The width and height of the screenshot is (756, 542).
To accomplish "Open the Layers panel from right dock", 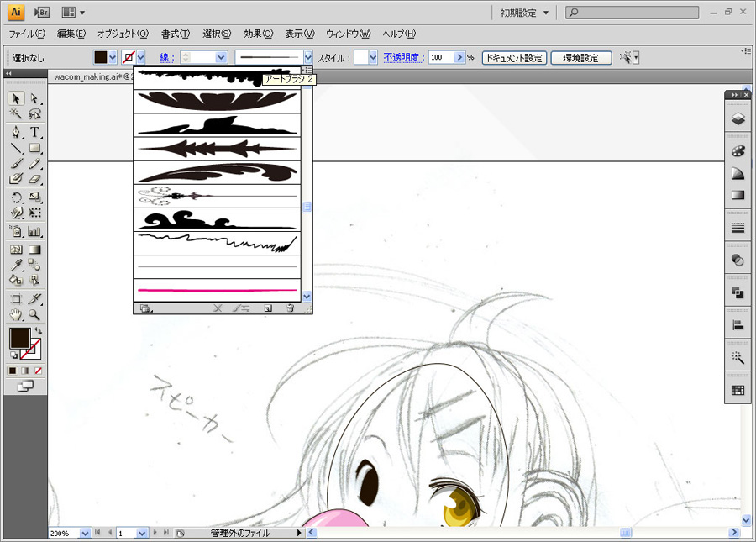I will 738,118.
